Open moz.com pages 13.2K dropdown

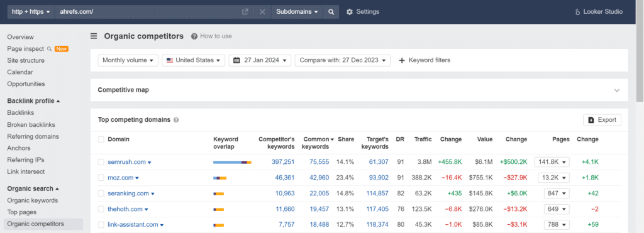[553, 178]
